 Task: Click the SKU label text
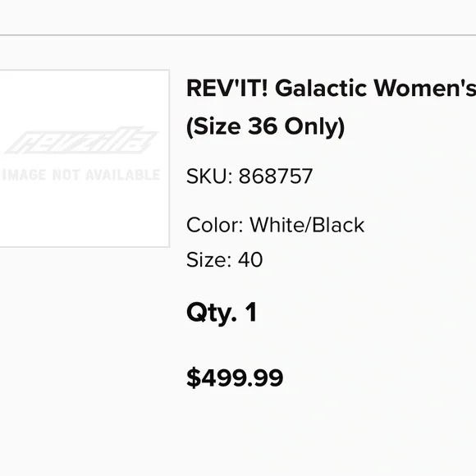209,176
